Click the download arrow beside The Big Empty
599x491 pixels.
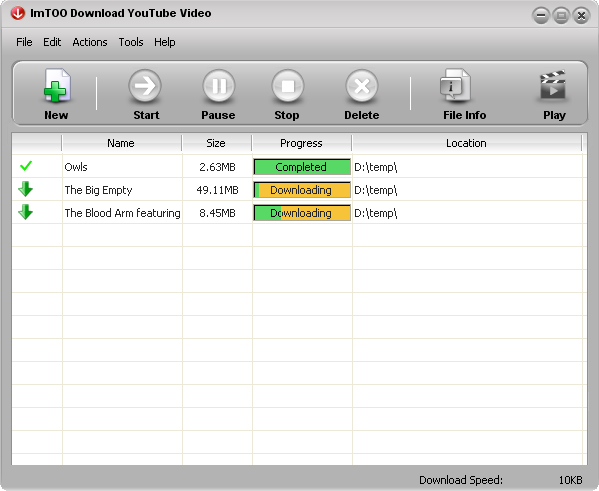pyautogui.click(x=26, y=189)
